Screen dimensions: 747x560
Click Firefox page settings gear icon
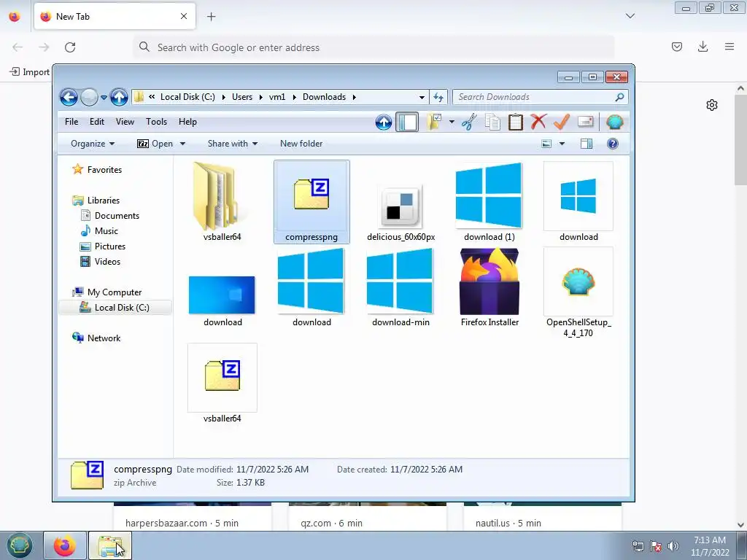(x=712, y=105)
